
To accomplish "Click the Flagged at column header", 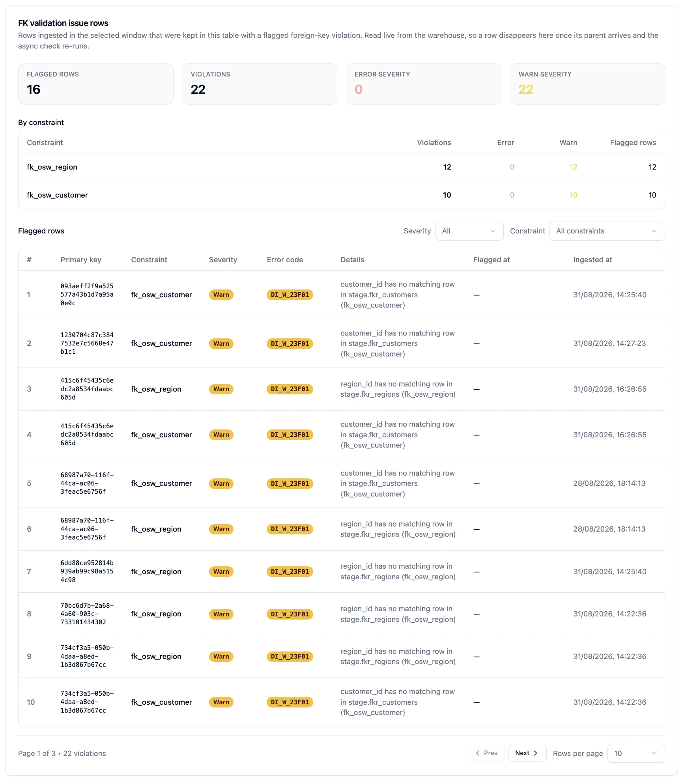I will click(x=492, y=260).
